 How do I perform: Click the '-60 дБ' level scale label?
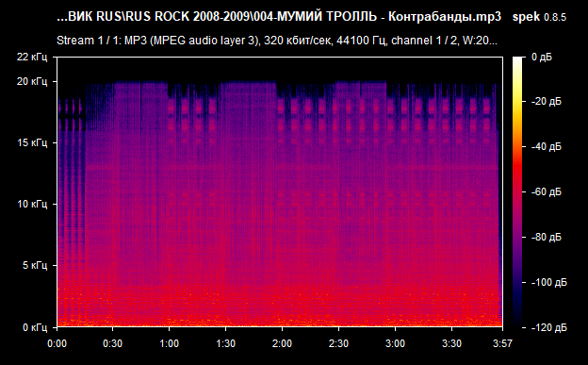pyautogui.click(x=547, y=191)
